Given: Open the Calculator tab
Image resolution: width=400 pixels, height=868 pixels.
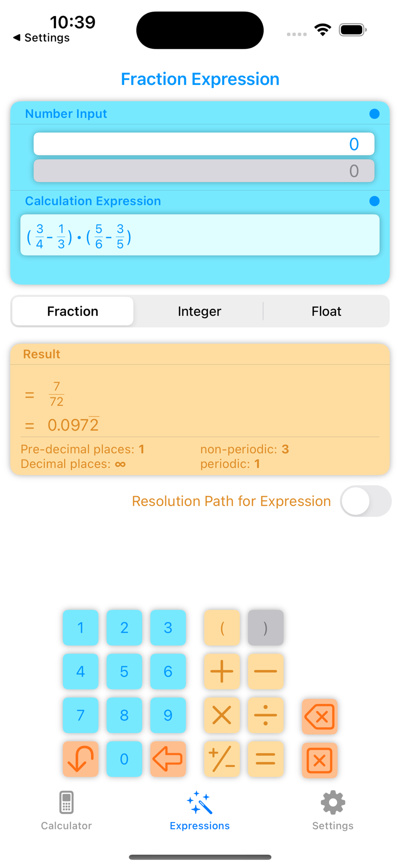Looking at the screenshot, I should pos(67,810).
